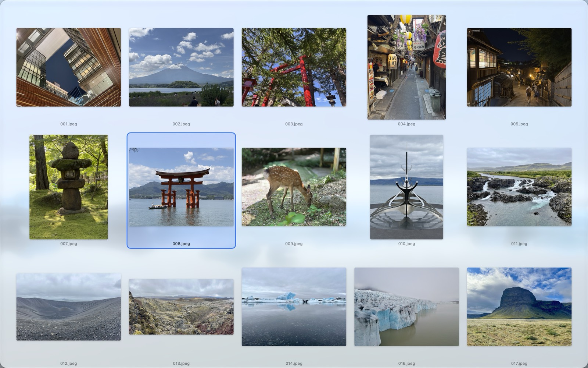Click the floating torii gate photo 008.jpeg
The width and height of the screenshot is (588, 368).
point(181,187)
